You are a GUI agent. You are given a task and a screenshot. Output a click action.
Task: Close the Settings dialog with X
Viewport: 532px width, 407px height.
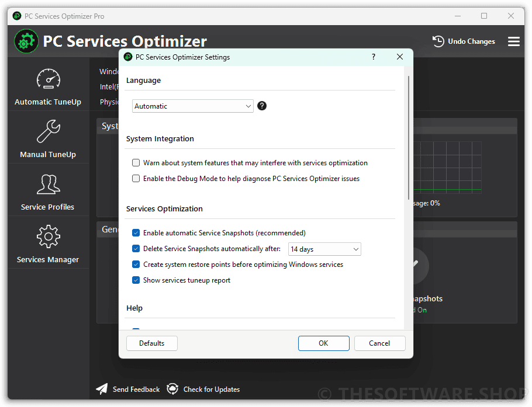400,57
